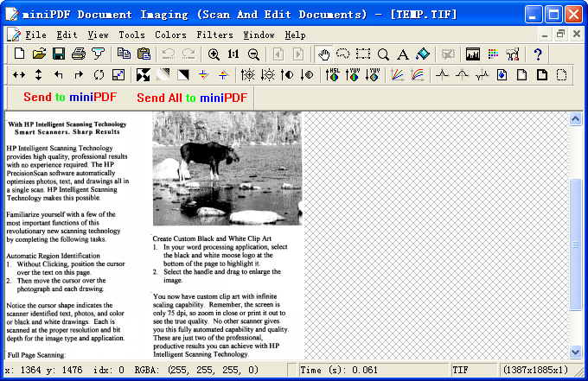588x381 pixels.
Task: Set zoom to 1:1 actual size
Action: pyautogui.click(x=233, y=54)
